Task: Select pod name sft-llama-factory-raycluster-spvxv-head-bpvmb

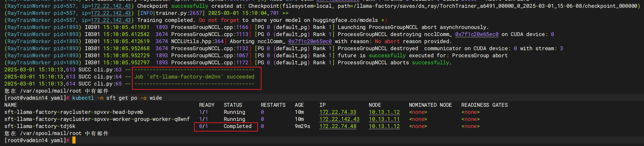Action: tap(74, 112)
